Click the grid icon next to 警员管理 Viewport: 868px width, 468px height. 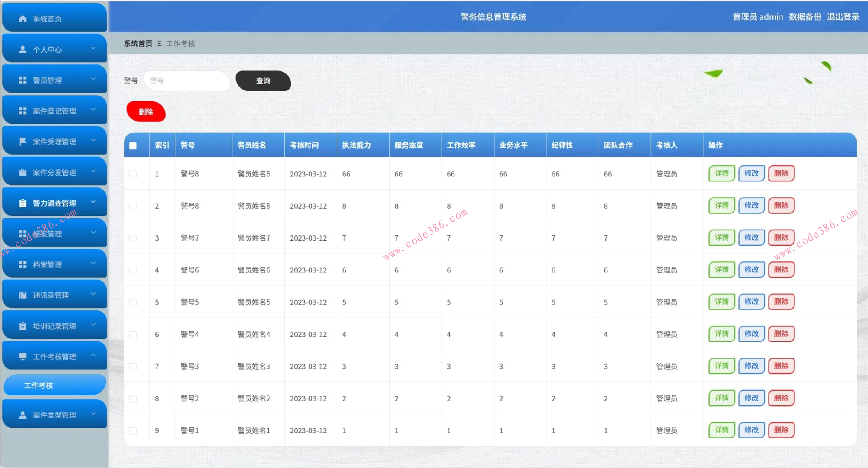(22, 80)
